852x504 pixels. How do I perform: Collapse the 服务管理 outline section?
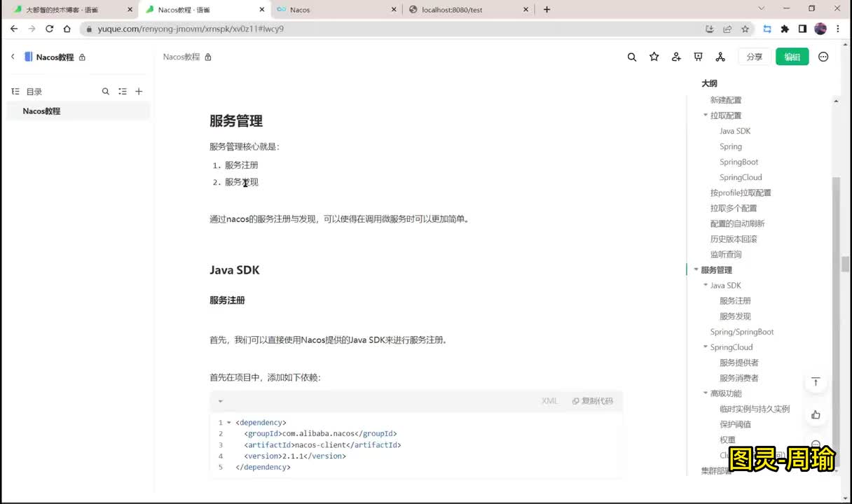[696, 269]
